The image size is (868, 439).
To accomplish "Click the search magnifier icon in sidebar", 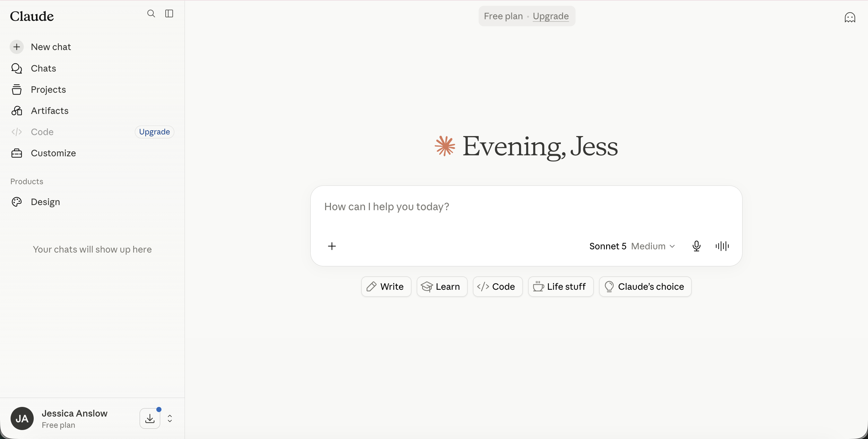I will pyautogui.click(x=151, y=13).
